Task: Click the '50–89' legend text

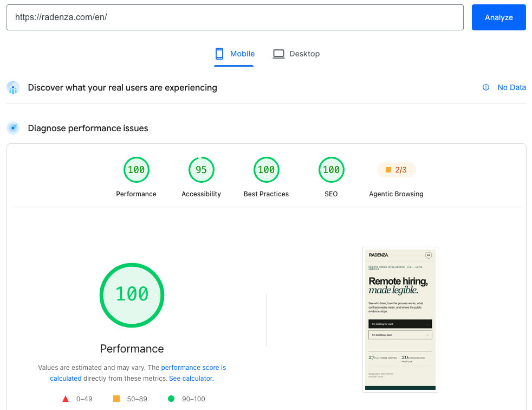Action: (137, 399)
